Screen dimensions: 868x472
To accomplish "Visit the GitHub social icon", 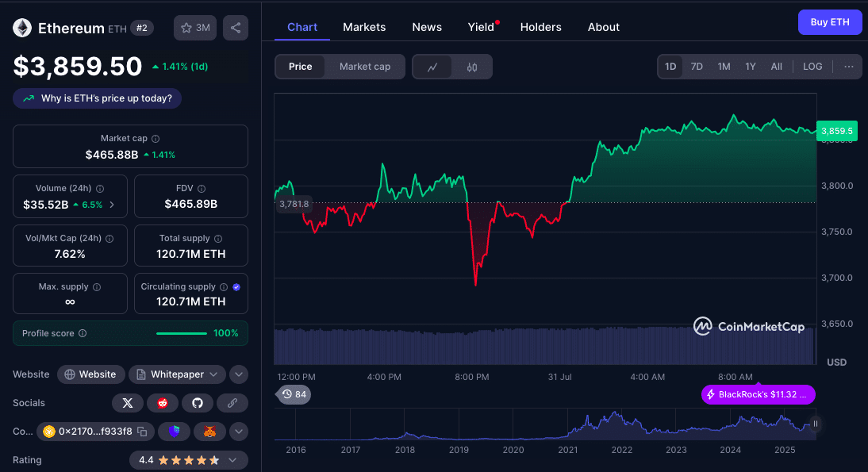I will [x=198, y=403].
